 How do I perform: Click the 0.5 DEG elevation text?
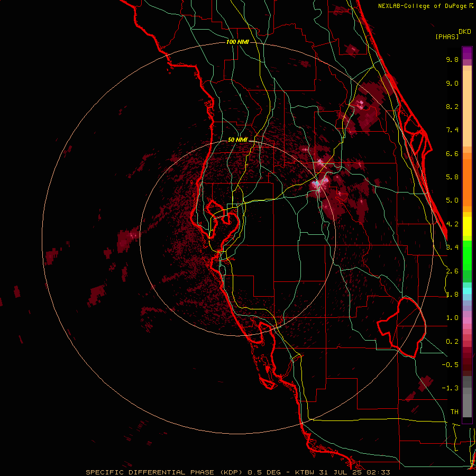[x=263, y=472]
